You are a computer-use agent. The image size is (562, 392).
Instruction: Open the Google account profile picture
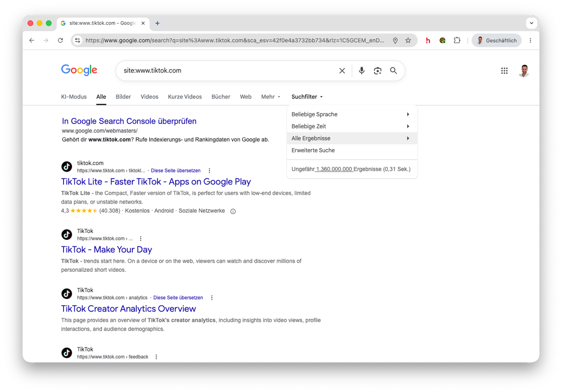pyautogui.click(x=524, y=70)
